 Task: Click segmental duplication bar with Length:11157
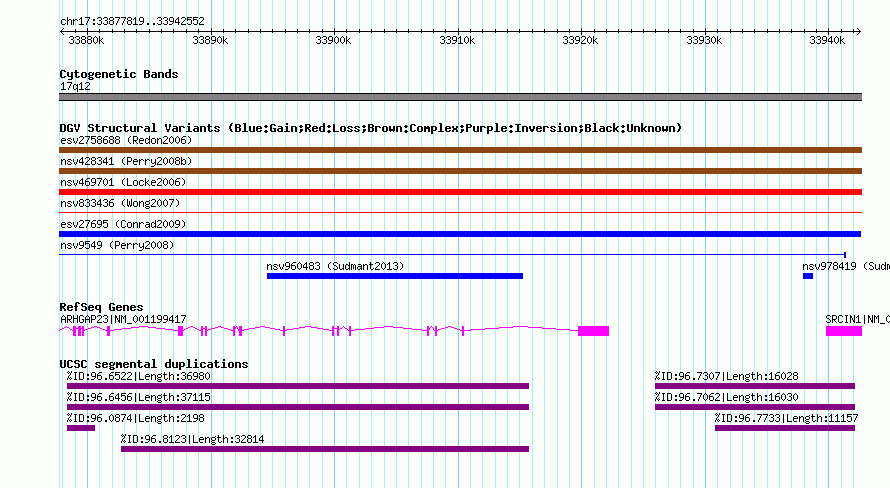785,428
